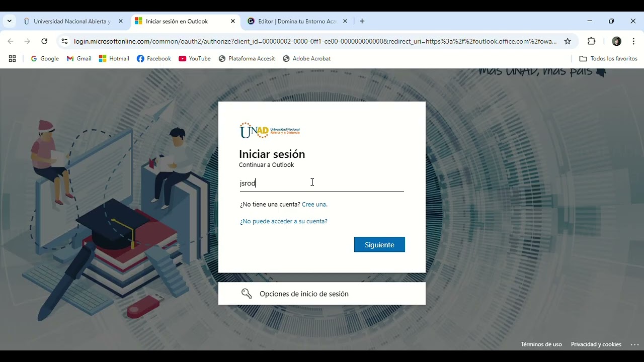Image resolution: width=644 pixels, height=362 pixels.
Task: Minimize the browser window
Action: point(590,21)
